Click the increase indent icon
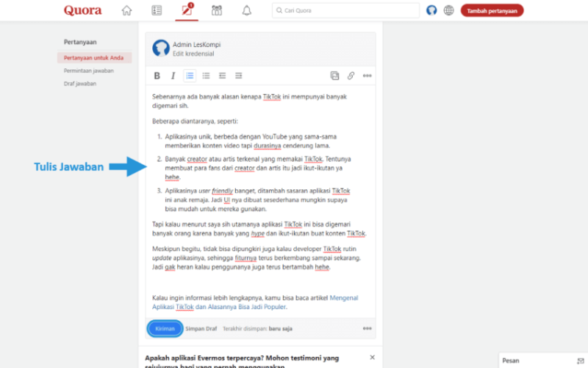 (238, 76)
